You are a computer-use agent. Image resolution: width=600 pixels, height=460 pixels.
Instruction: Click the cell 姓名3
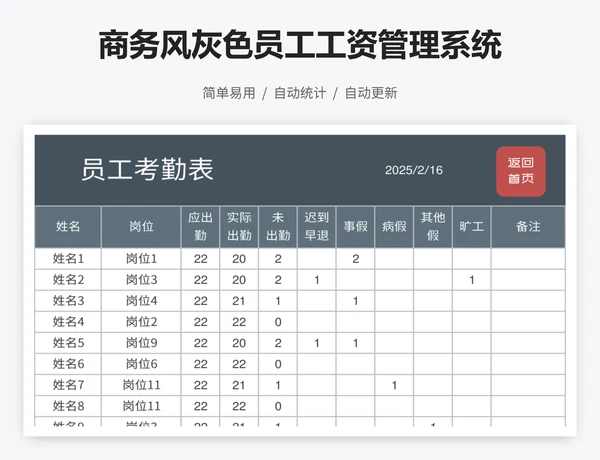(x=68, y=301)
